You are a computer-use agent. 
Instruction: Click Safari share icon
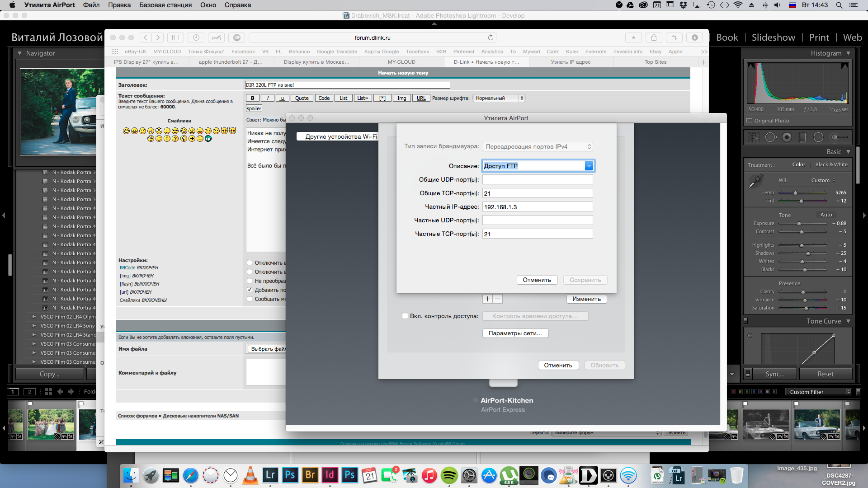654,38
